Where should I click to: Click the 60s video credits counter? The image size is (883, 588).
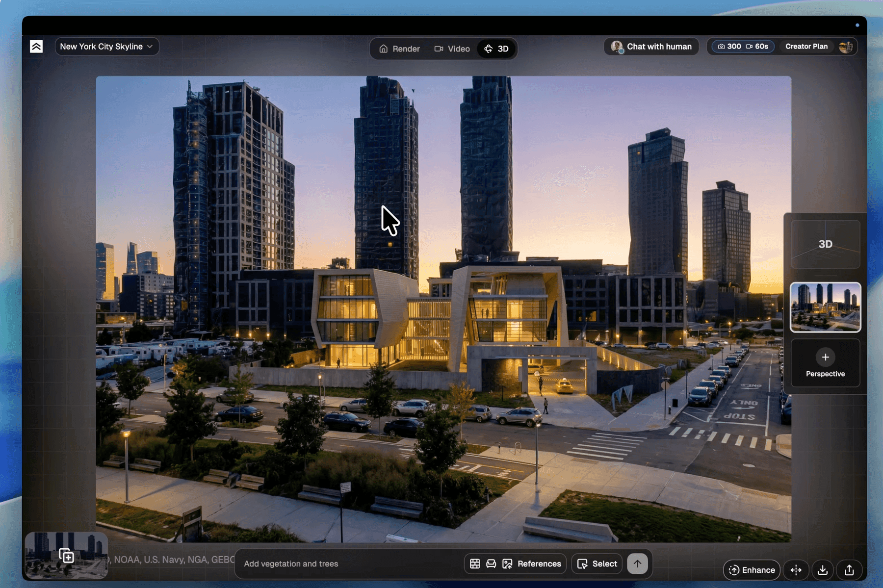[757, 47]
